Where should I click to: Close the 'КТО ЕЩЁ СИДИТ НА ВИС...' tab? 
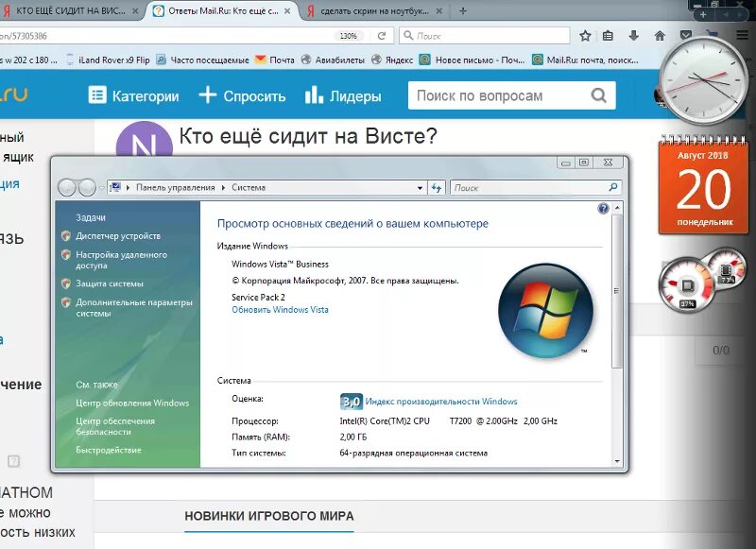[x=135, y=11]
